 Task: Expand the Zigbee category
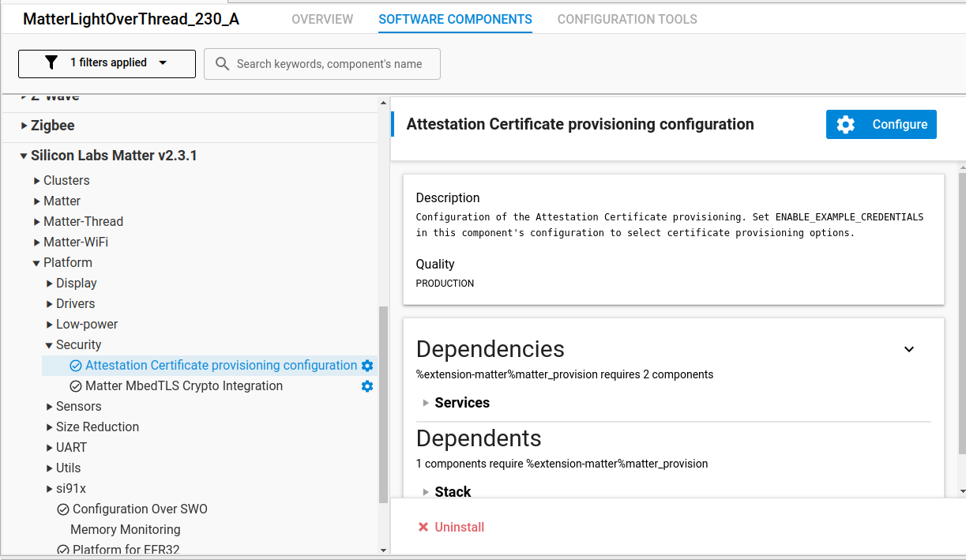[x=24, y=126]
